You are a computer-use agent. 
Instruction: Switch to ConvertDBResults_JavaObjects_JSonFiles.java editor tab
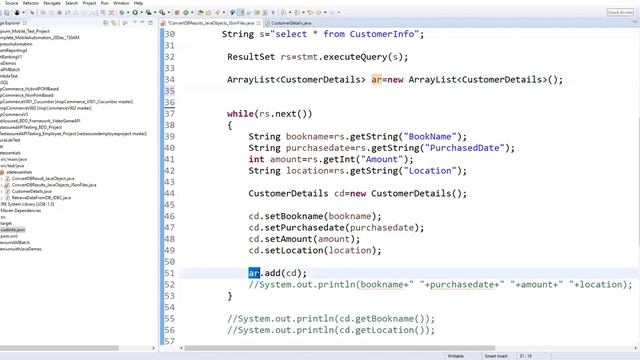pos(211,23)
